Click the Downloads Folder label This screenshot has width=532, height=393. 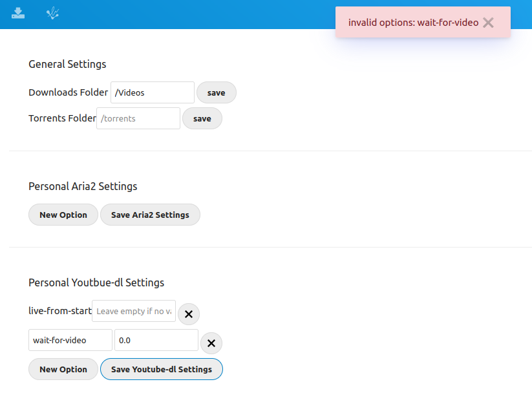[x=68, y=92]
